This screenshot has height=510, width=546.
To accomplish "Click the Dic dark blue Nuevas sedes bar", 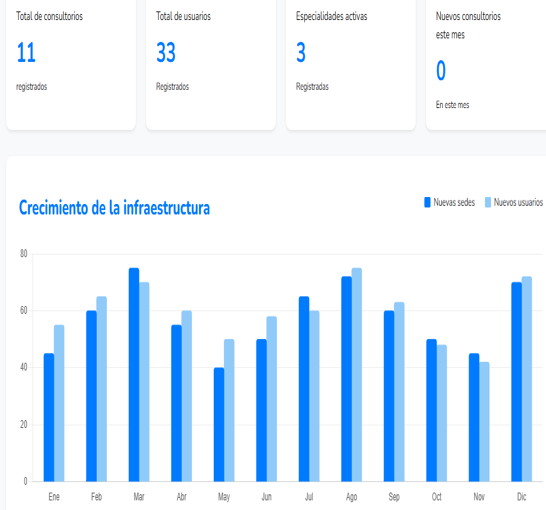I will 516,382.
